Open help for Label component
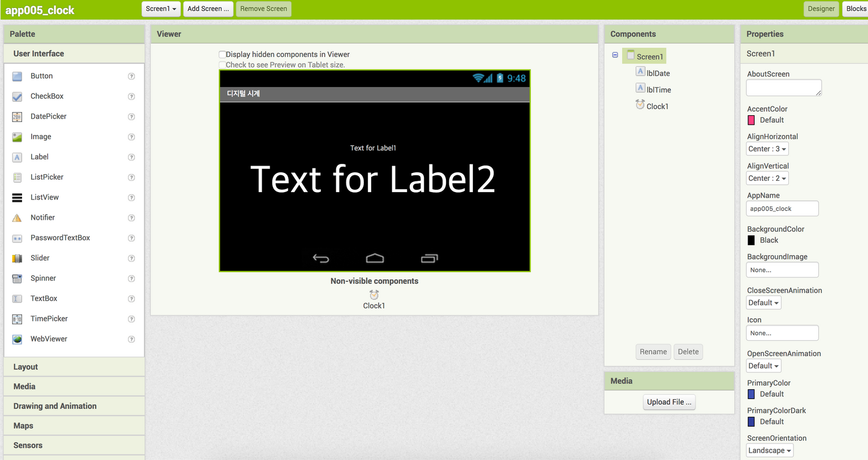The image size is (868, 460). point(131,157)
